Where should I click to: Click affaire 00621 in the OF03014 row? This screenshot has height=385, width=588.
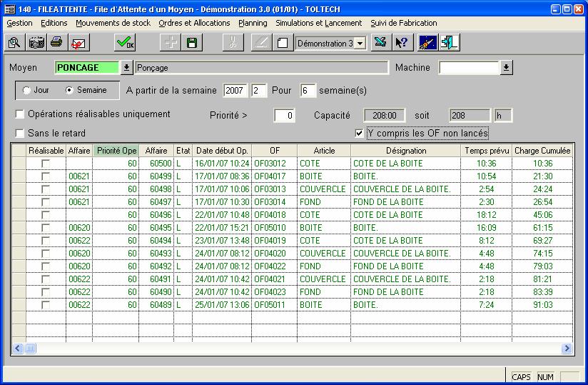point(79,202)
